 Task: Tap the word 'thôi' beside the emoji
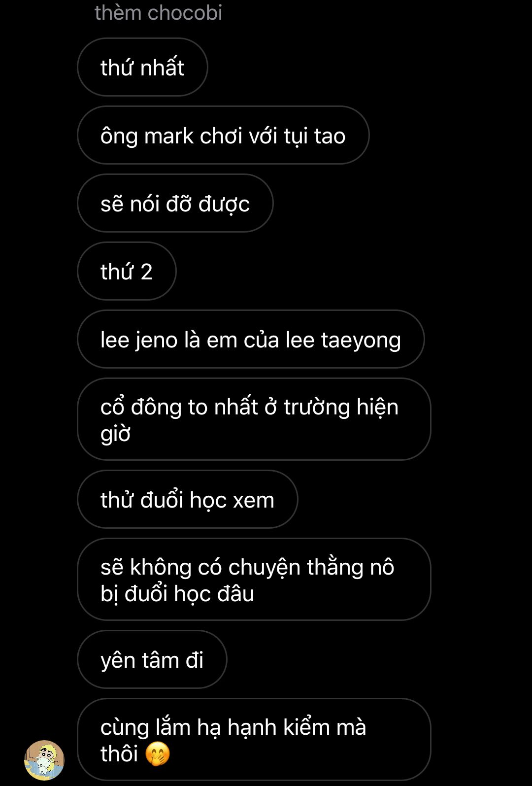coord(119,754)
